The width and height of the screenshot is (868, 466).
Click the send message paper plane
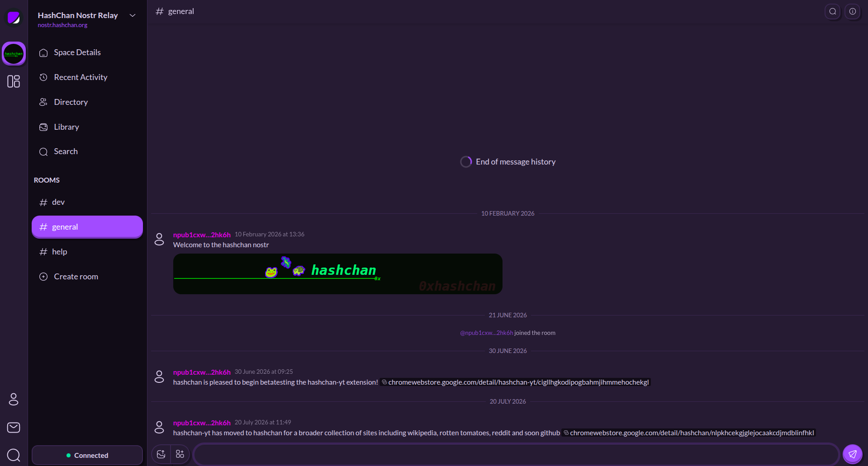pos(853,454)
